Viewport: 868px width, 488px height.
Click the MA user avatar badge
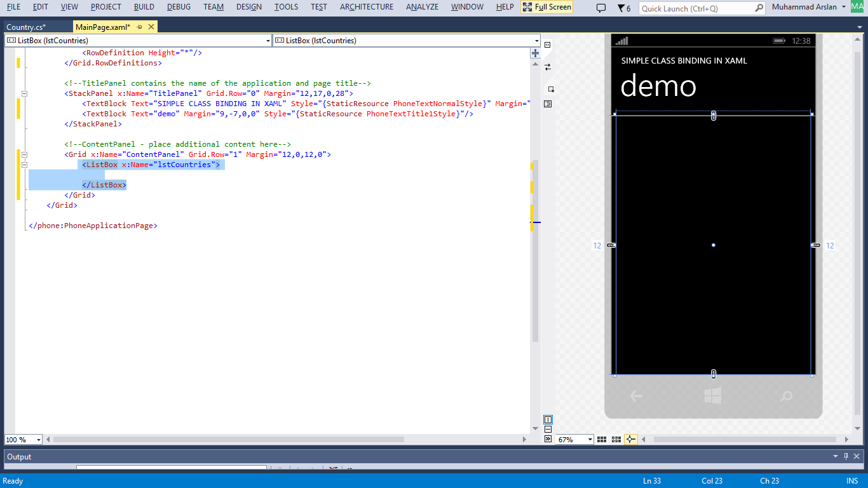[857, 6]
